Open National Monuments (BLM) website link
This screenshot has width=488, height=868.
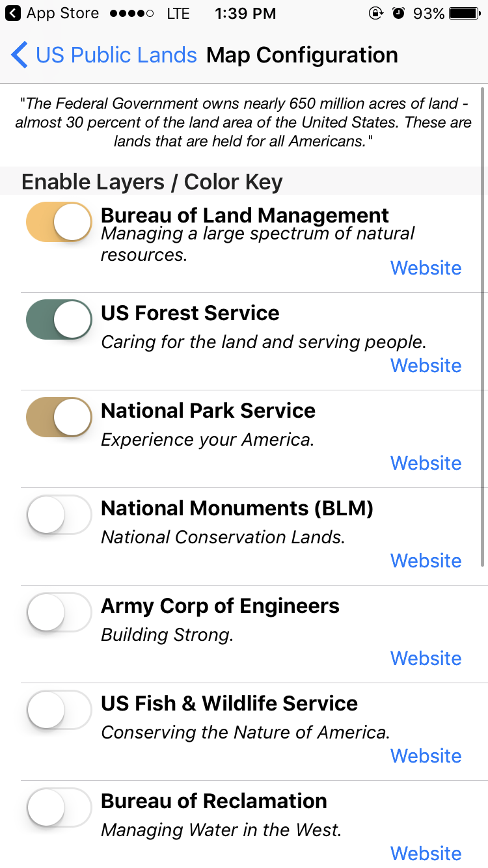(x=426, y=561)
